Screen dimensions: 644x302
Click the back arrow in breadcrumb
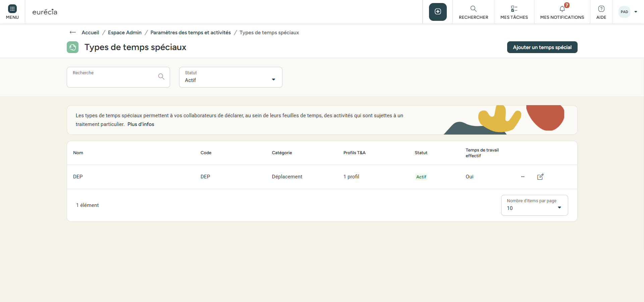click(x=73, y=33)
